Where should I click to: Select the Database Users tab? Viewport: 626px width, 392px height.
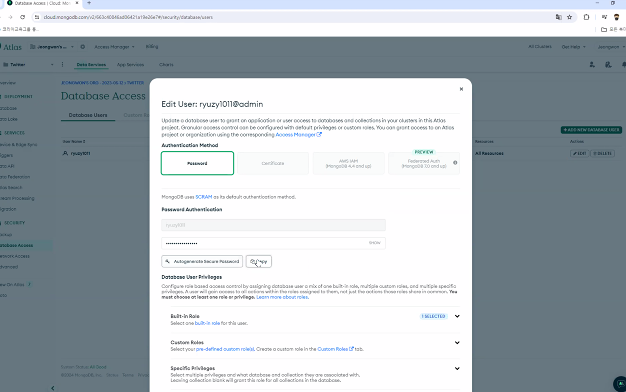(88, 115)
